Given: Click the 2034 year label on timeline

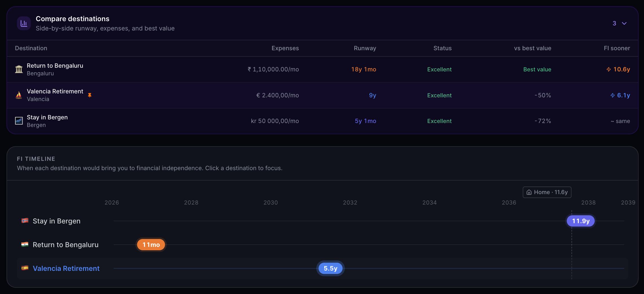Looking at the screenshot, I should click(x=430, y=203).
